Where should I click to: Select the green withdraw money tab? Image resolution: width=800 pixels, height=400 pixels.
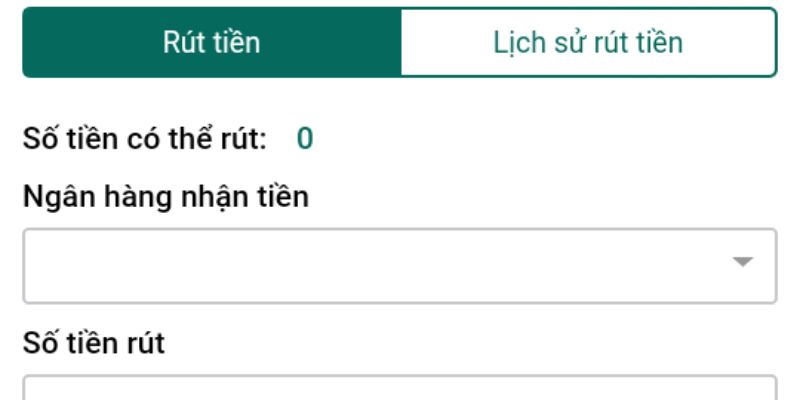211,42
